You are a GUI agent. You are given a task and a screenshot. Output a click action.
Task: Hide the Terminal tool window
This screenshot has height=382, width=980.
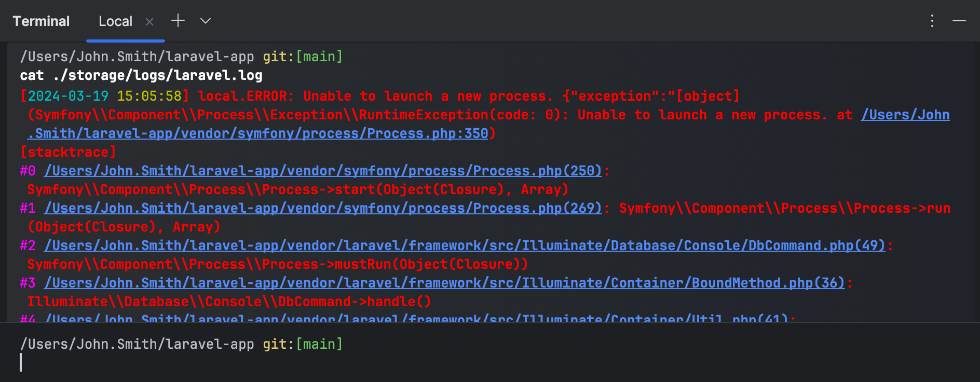tap(959, 21)
